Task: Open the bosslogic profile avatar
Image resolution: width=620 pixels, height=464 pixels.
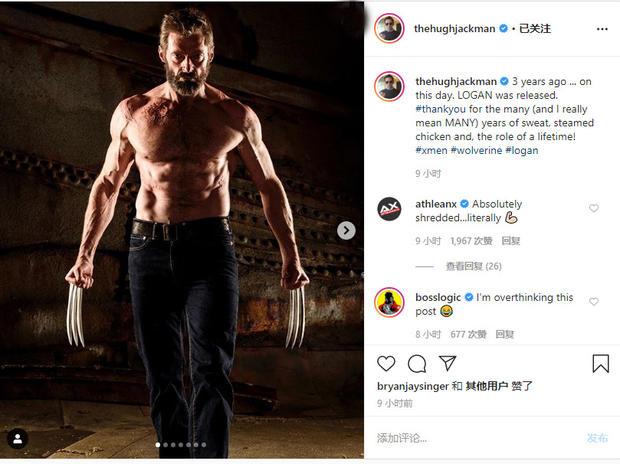Action: pyautogui.click(x=389, y=302)
